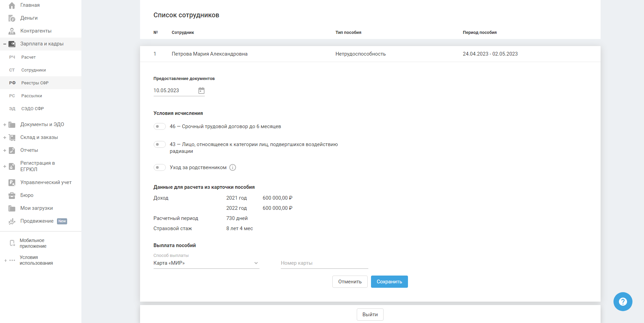The height and width of the screenshot is (323, 644).
Task: Open the Продвижение sidebar link
Action: (37, 221)
